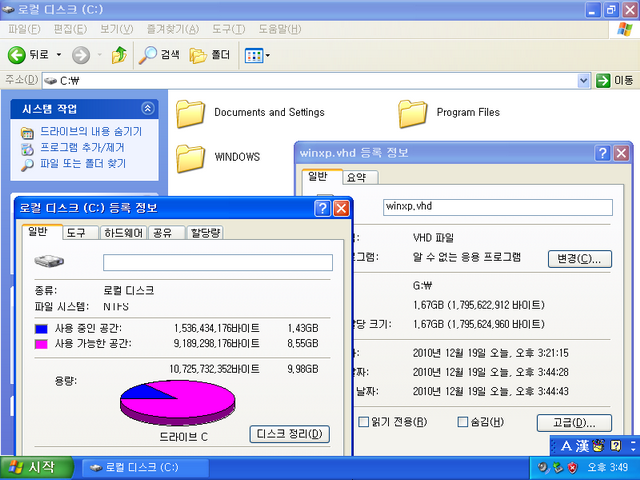
Task: Open the 파일(F) menu
Action: (x=24, y=29)
